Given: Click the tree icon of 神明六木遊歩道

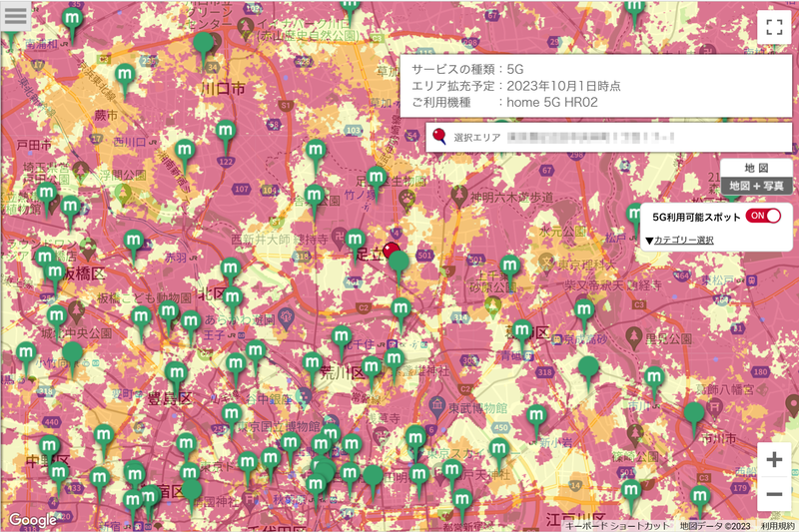Looking at the screenshot, I should coord(459,195).
